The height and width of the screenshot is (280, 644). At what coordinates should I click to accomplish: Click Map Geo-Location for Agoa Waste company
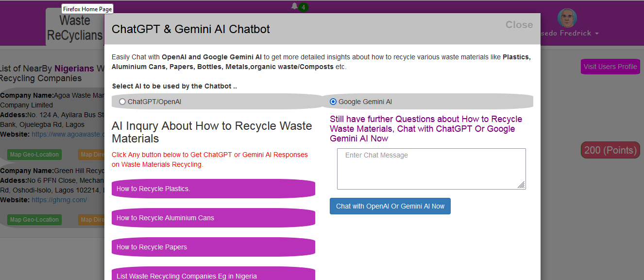[x=34, y=155]
